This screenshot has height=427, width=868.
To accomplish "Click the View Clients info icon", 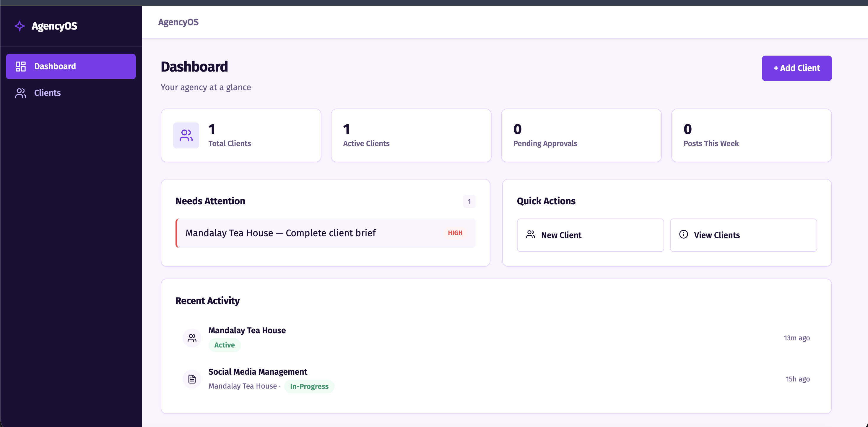I will point(683,234).
